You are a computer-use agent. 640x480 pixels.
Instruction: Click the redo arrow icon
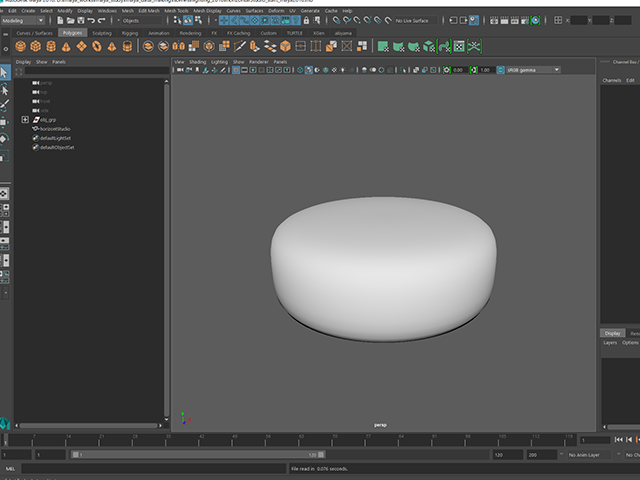(x=102, y=20)
